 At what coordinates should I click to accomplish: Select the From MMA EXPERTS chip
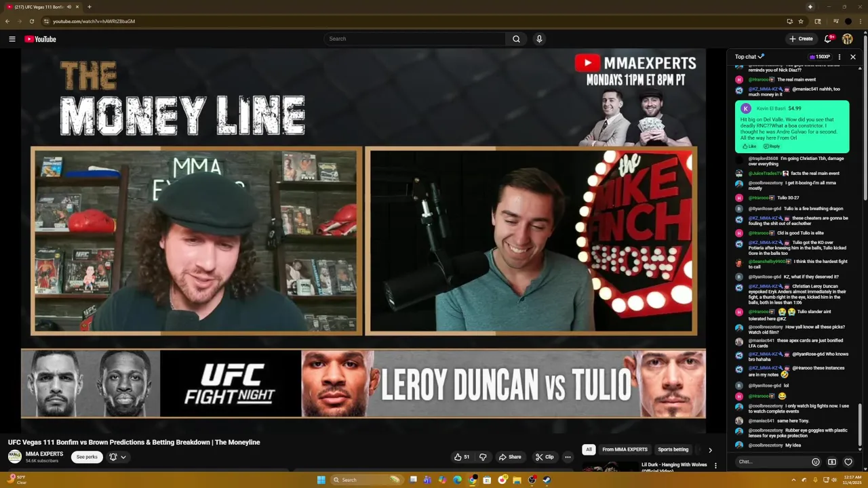(625, 449)
